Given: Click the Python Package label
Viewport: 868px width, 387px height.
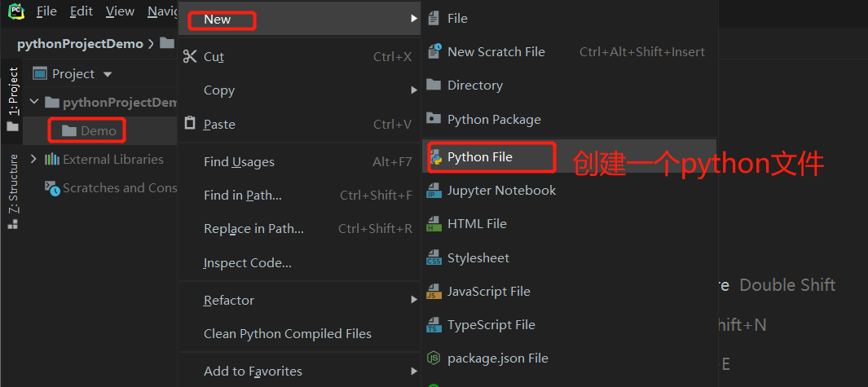Looking at the screenshot, I should (495, 120).
